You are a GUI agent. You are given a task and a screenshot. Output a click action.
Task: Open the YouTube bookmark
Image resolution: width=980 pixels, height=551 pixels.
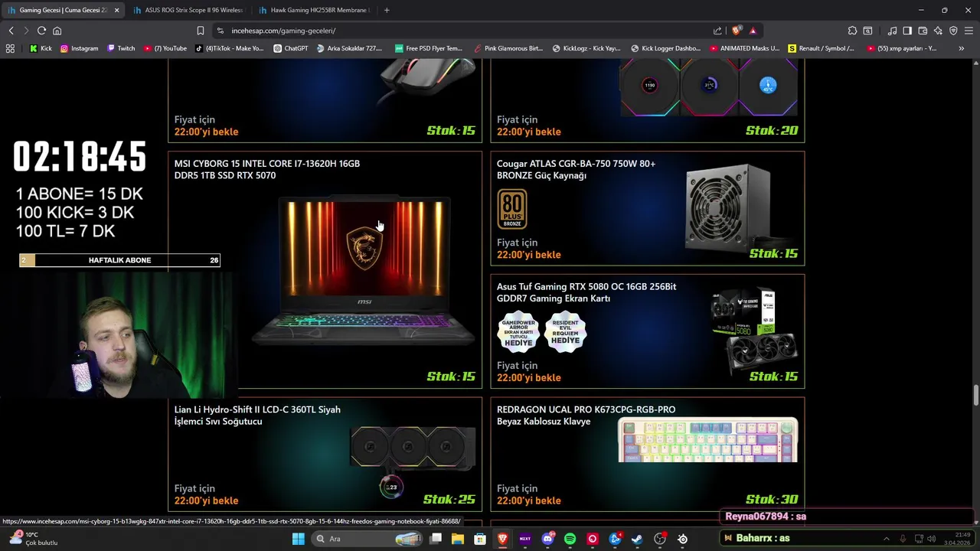165,48
